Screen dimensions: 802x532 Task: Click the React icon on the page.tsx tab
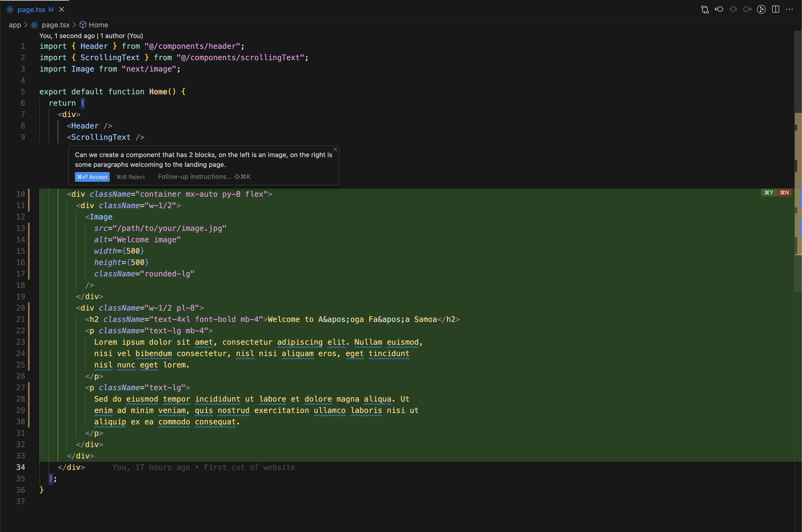[10, 9]
